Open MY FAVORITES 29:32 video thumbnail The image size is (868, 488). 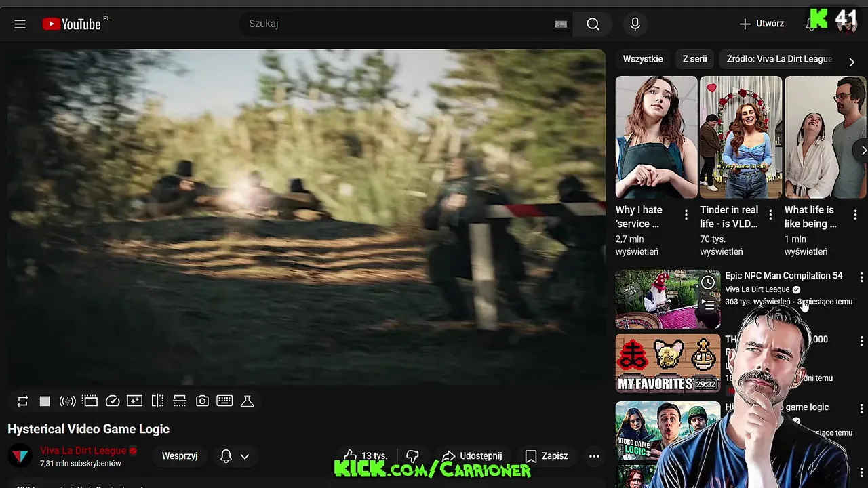(x=668, y=363)
